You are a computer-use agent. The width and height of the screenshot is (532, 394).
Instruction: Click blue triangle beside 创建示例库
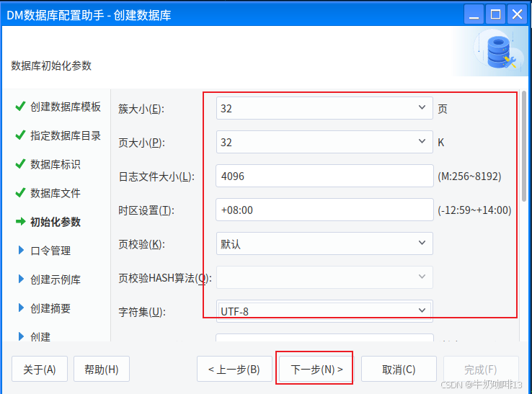click(x=21, y=279)
